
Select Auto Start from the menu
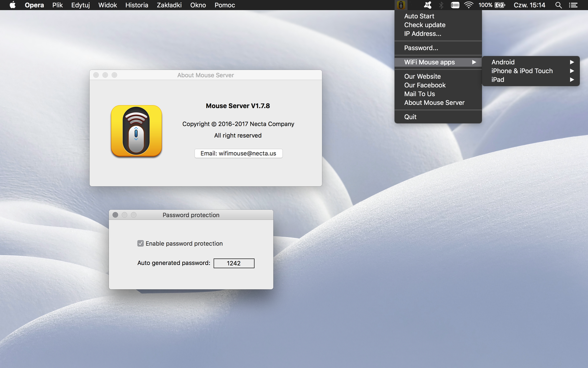pos(438,16)
